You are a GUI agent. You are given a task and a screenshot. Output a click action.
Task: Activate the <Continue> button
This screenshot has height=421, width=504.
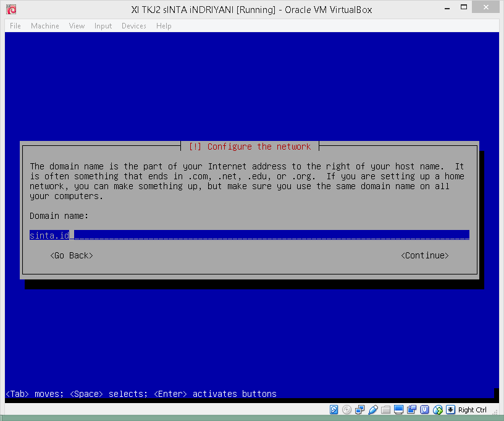point(424,255)
